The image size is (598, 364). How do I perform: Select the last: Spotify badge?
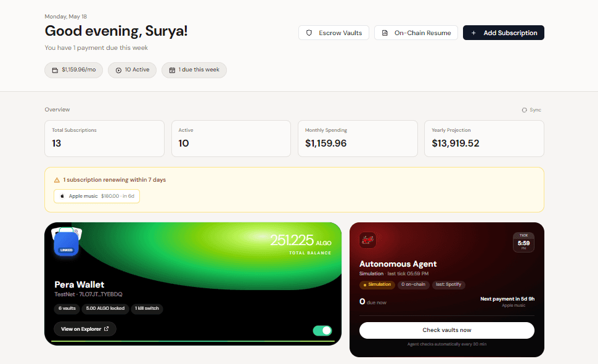point(449,285)
